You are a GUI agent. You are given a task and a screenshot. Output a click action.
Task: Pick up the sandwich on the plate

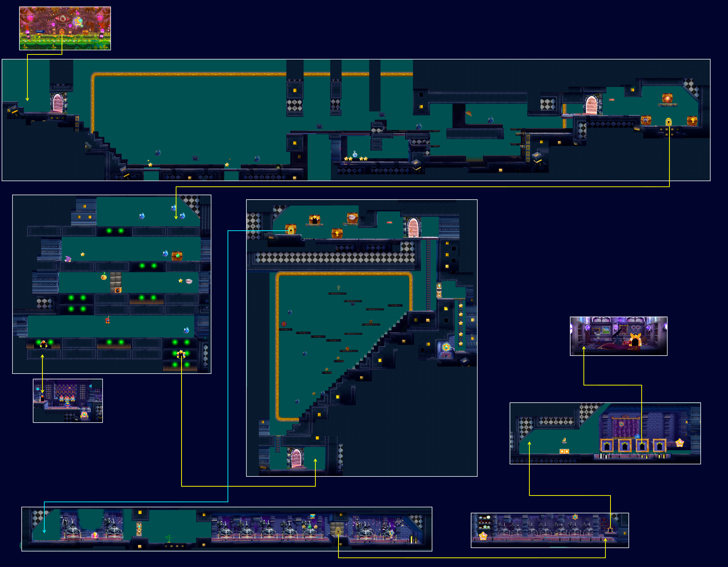click(x=564, y=441)
